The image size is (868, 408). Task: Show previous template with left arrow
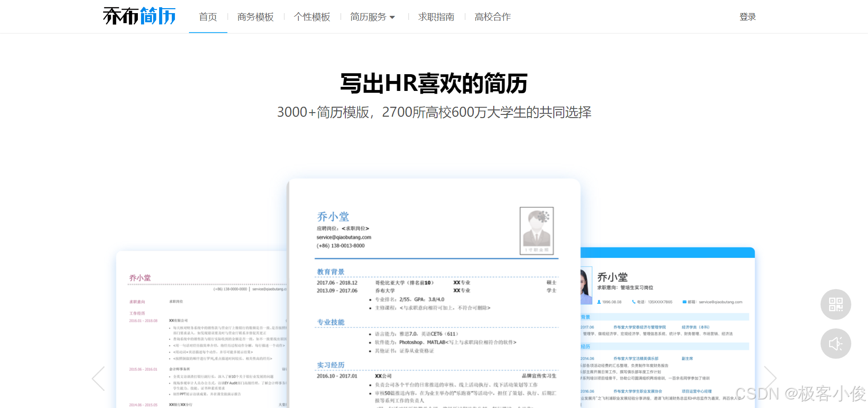coord(99,379)
